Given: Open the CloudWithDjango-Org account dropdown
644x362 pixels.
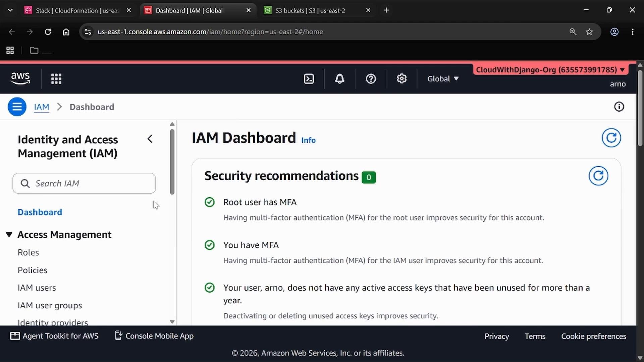Looking at the screenshot, I should tap(550, 70).
